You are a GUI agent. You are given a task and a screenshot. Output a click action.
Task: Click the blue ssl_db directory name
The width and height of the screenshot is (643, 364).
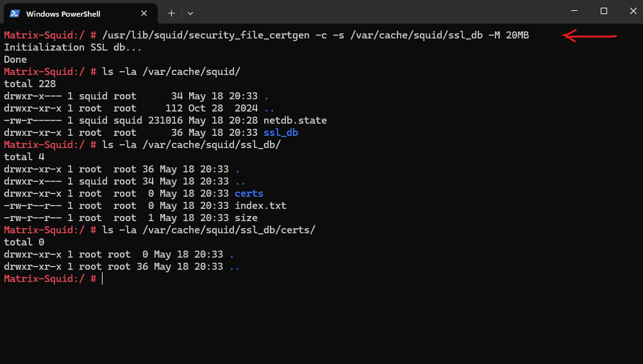[281, 133]
